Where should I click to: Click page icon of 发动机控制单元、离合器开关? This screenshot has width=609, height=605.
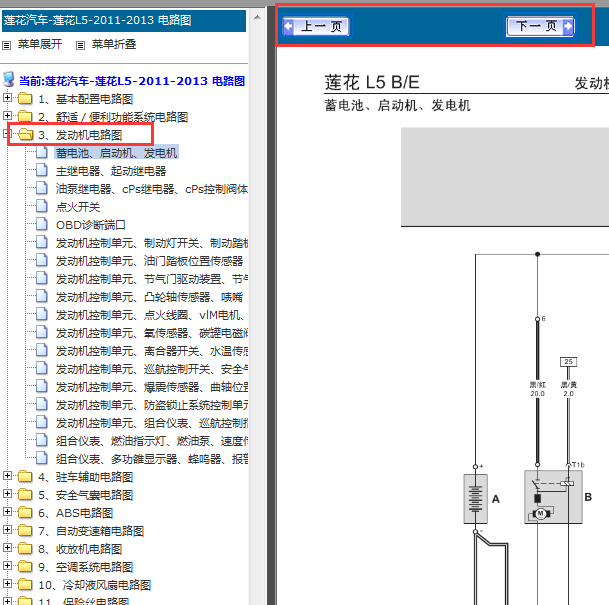[x=42, y=350]
